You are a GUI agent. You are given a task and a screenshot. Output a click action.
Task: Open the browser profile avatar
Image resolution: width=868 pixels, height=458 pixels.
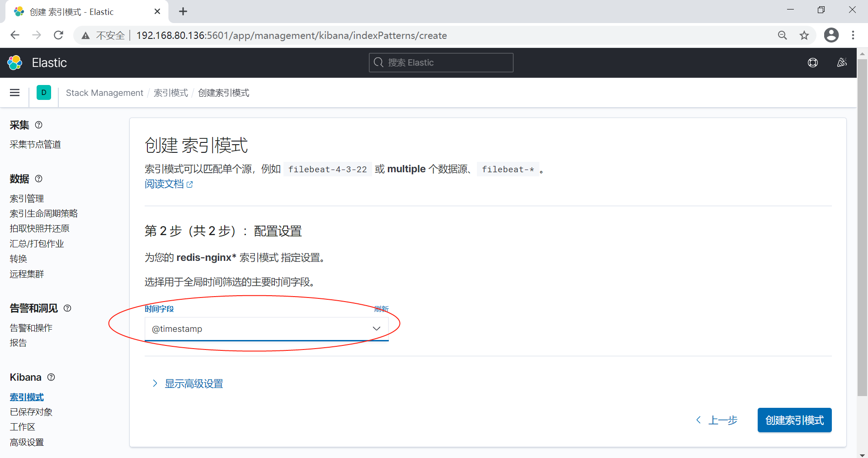831,35
